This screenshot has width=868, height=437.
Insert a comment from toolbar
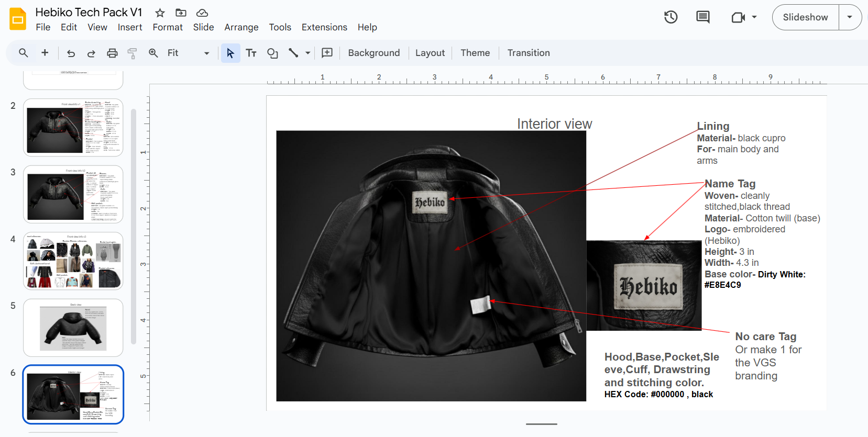click(327, 53)
